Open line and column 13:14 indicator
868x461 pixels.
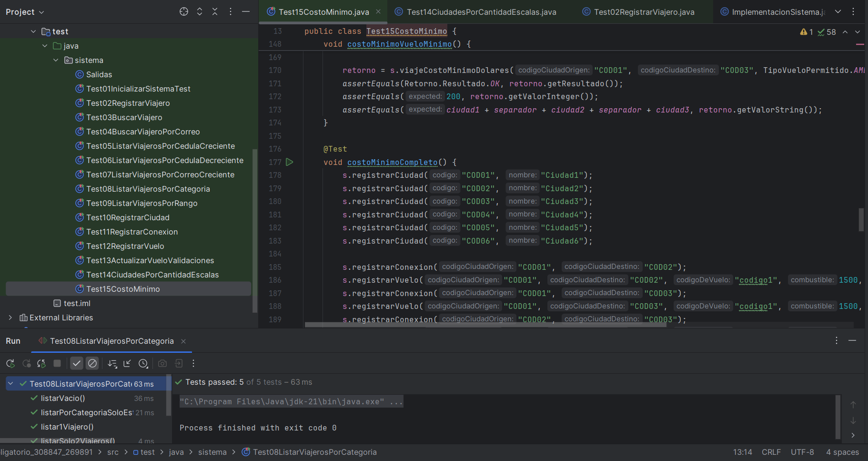pos(743,452)
